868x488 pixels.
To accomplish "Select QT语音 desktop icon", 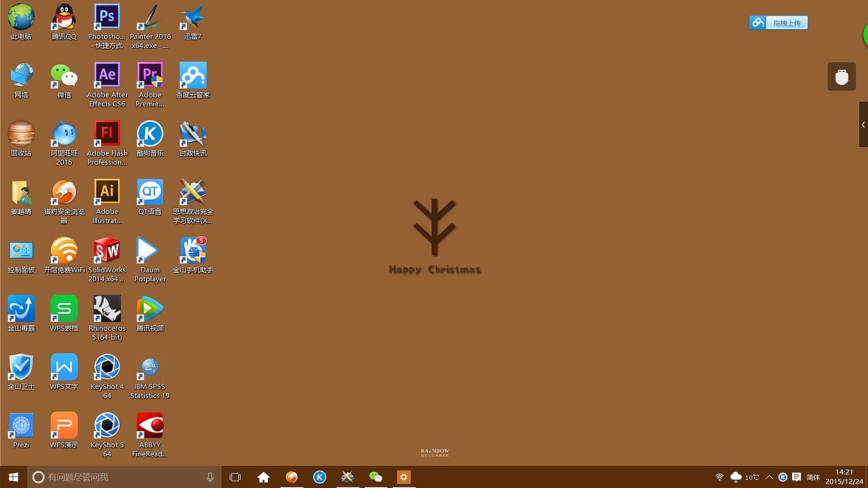I will click(x=150, y=197).
